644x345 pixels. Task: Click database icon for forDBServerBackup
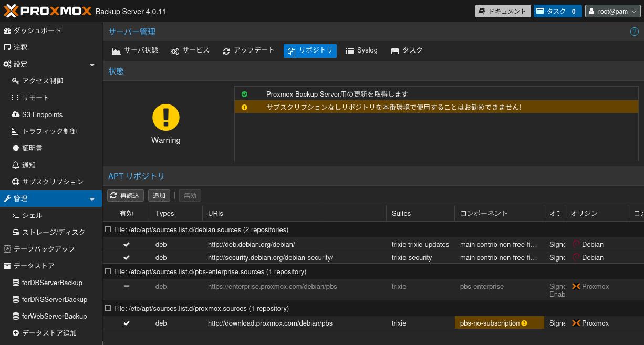pos(16,283)
